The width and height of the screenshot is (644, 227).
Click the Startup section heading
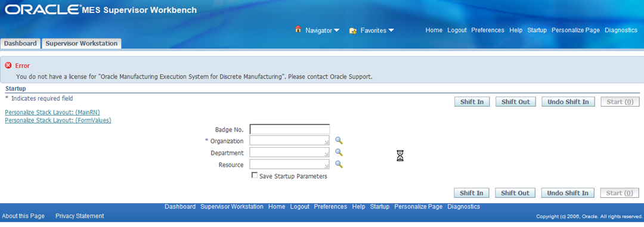pyautogui.click(x=16, y=89)
